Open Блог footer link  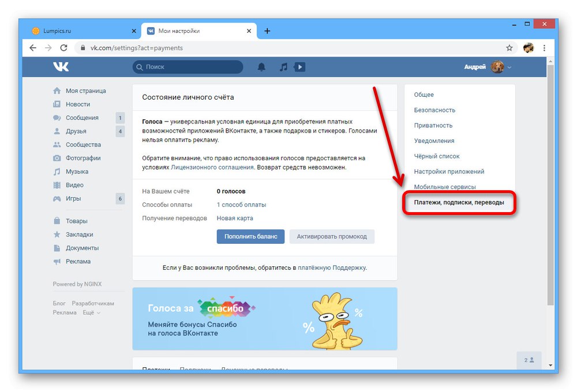(x=59, y=303)
